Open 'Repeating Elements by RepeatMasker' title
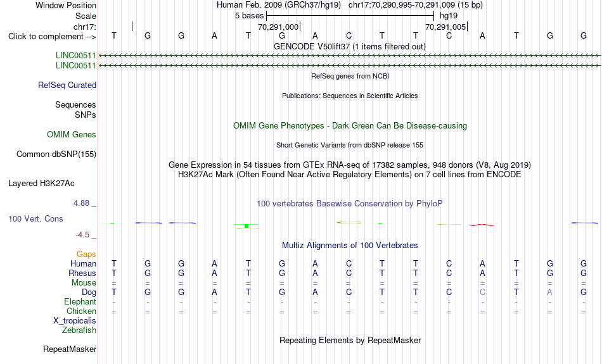 pyautogui.click(x=350, y=340)
